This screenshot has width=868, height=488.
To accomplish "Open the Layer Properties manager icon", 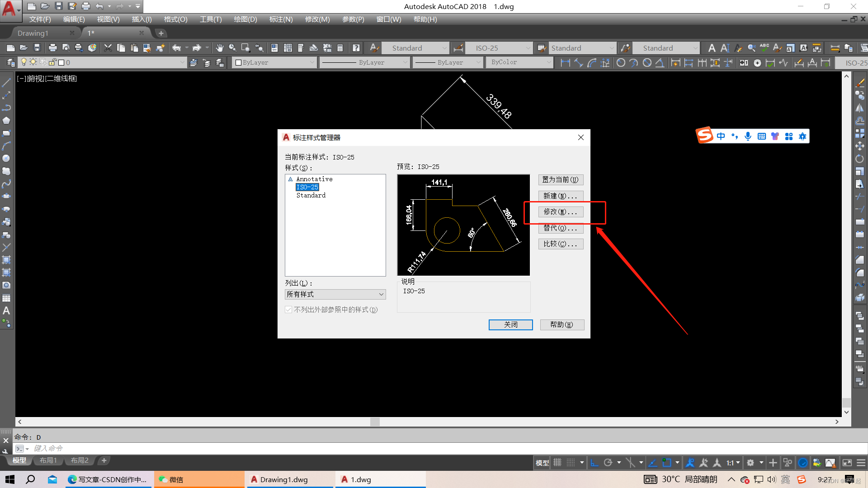I will pyautogui.click(x=10, y=62).
